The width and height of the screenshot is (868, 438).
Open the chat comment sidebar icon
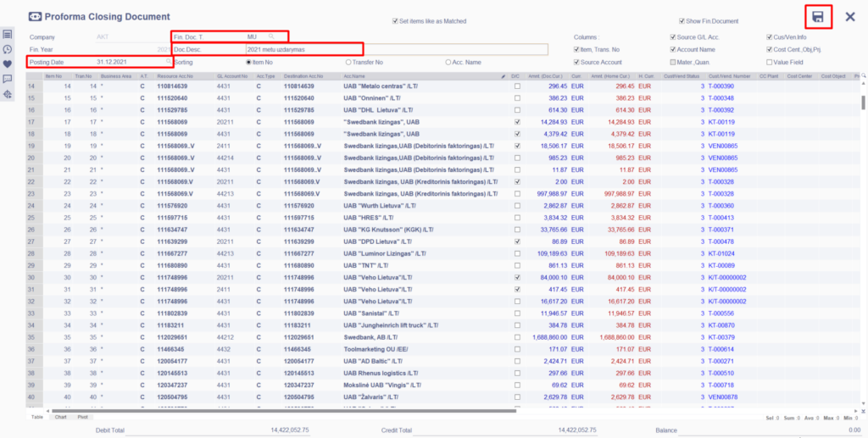pyautogui.click(x=8, y=79)
